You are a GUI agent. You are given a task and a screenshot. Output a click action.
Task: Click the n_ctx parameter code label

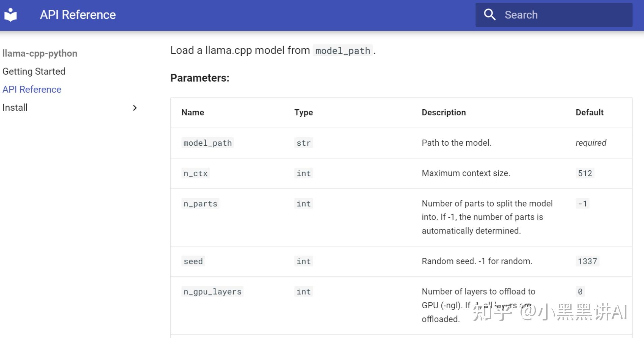click(x=195, y=173)
